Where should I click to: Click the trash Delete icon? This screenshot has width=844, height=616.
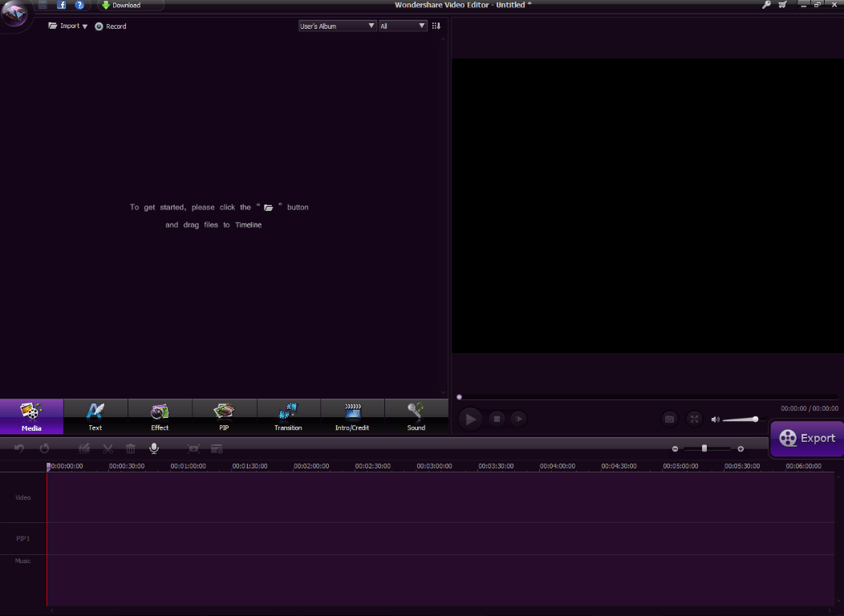130,448
